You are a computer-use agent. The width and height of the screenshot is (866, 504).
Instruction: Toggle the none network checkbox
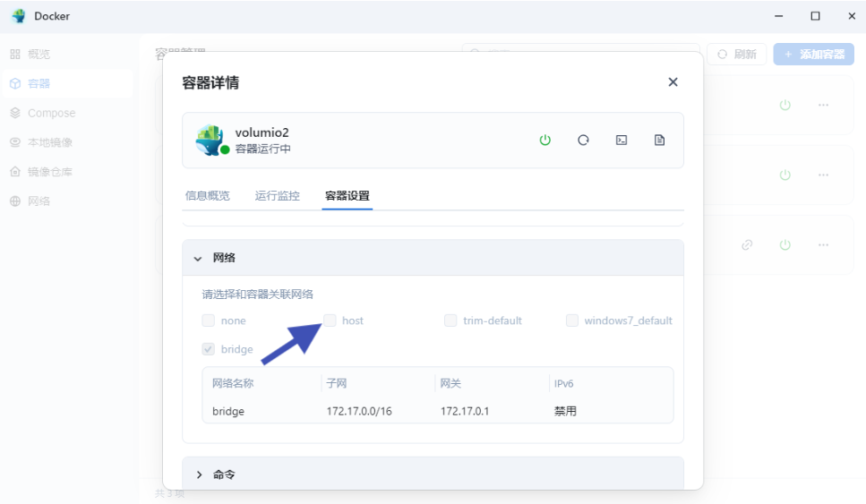click(x=209, y=320)
